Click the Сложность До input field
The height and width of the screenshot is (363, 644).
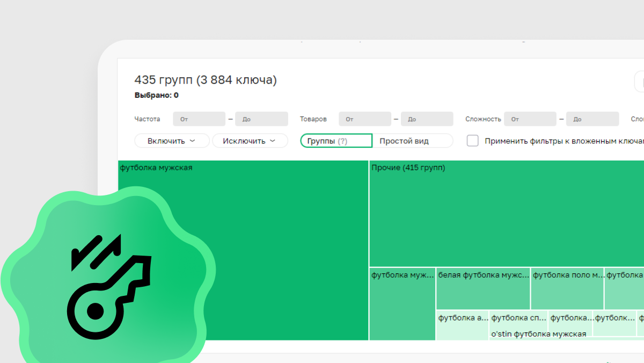coord(592,119)
